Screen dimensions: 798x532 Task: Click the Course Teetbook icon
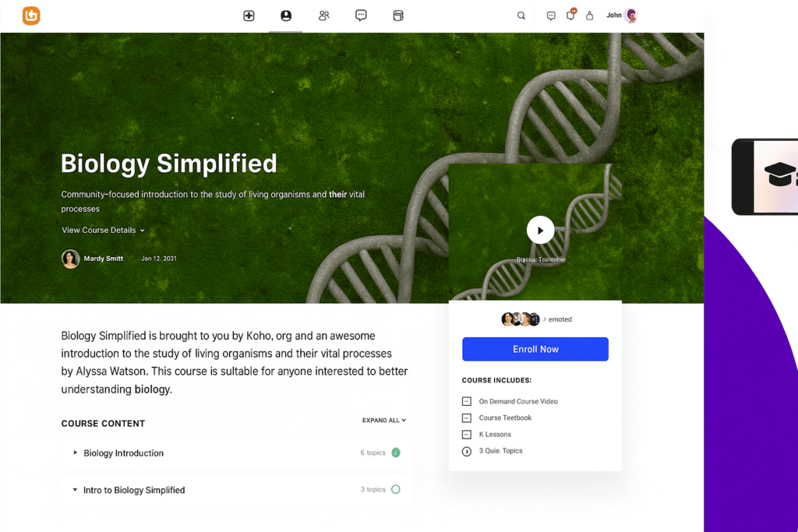click(467, 418)
